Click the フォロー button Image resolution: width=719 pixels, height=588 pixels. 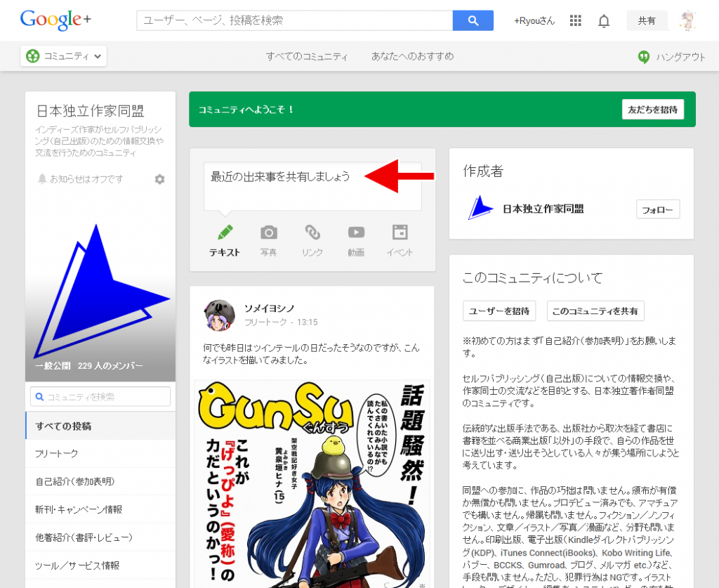pos(657,209)
